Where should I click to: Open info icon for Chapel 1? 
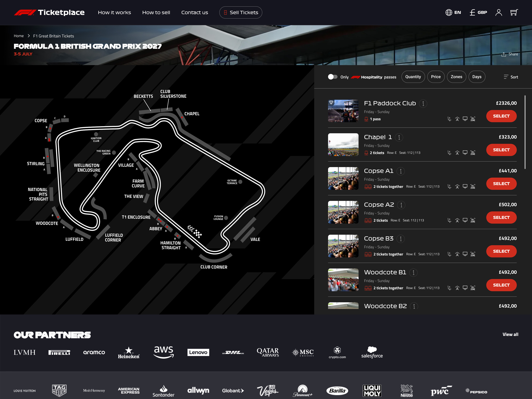(x=399, y=138)
